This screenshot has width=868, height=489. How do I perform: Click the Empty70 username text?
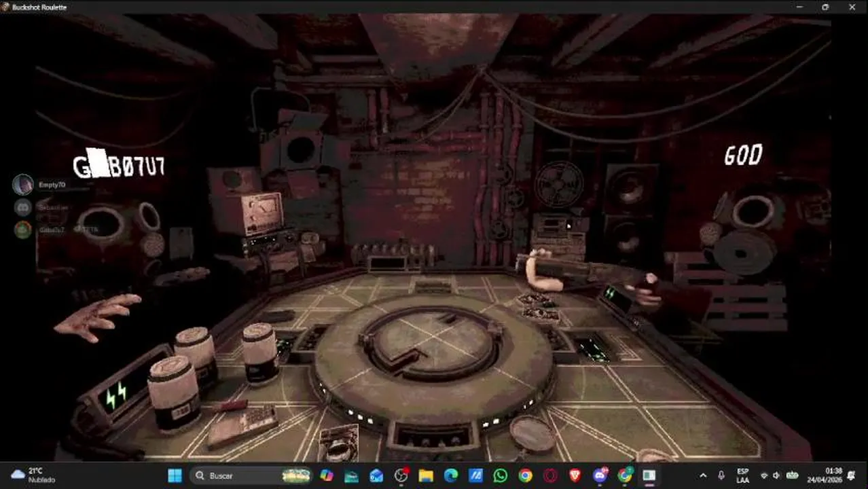pyautogui.click(x=52, y=185)
